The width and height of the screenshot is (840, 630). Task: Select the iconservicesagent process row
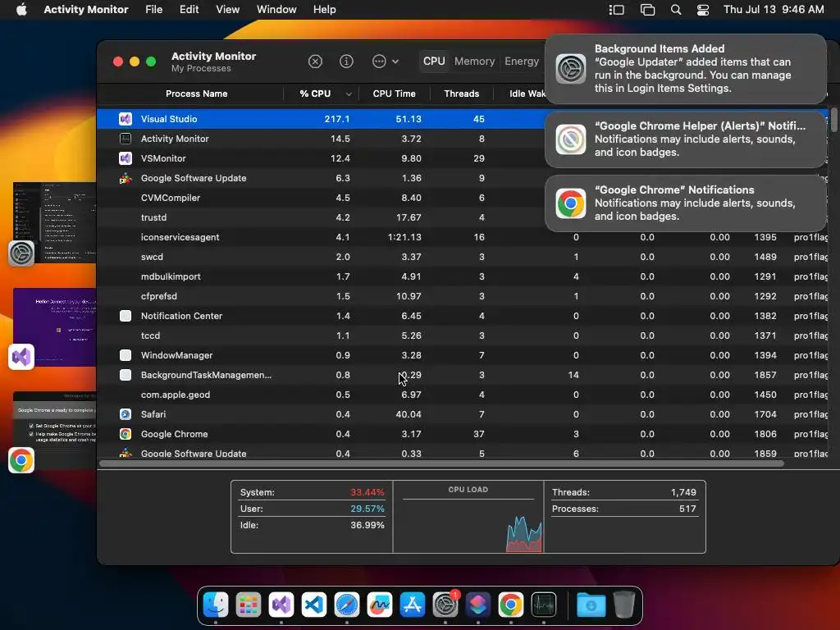tap(463, 237)
